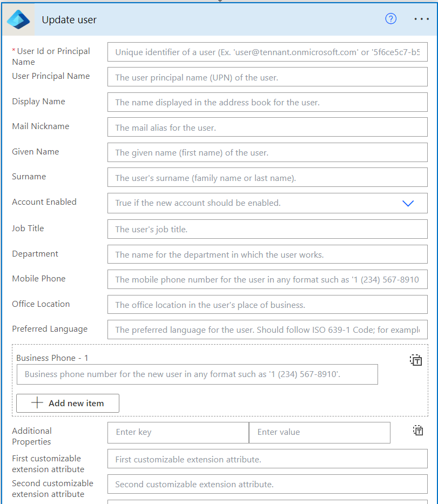Click the Update user title header
The width and height of the screenshot is (438, 504).
69,20
